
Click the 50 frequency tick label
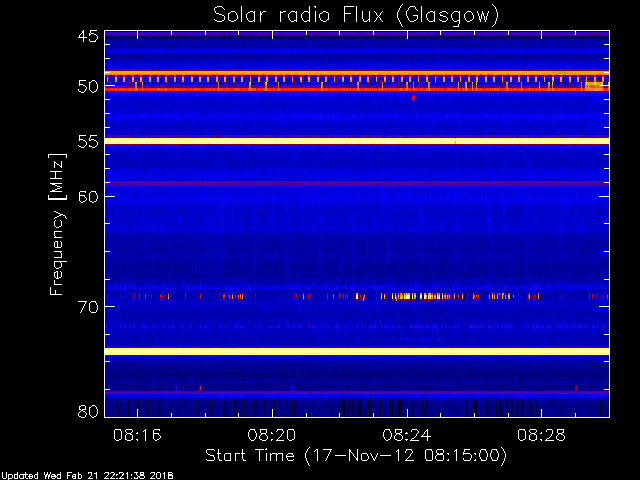point(88,87)
